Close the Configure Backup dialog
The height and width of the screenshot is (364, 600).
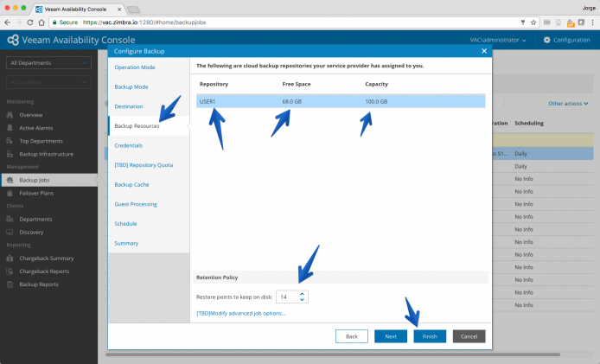coord(484,51)
